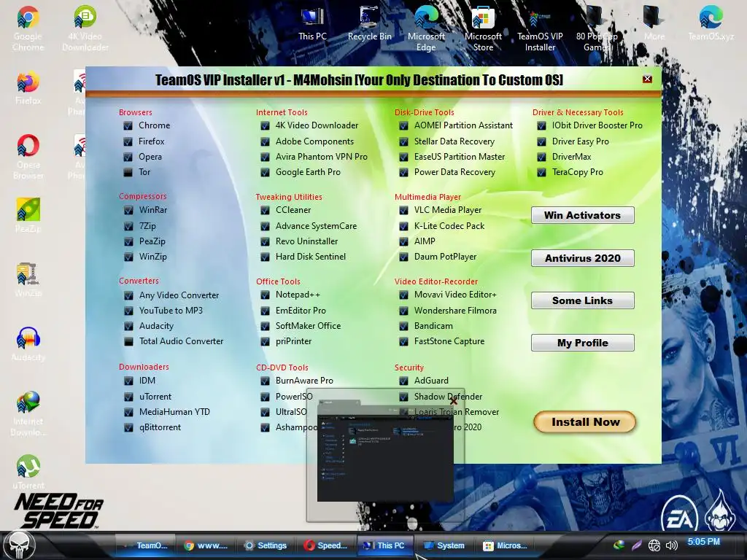
Task: Select the Opera Browser desktop icon
Action: [28, 156]
